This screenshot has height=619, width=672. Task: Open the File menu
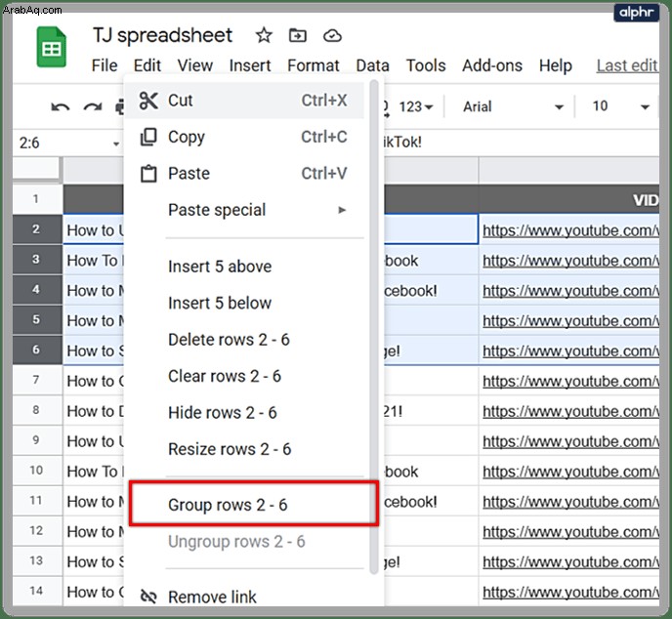[x=105, y=65]
